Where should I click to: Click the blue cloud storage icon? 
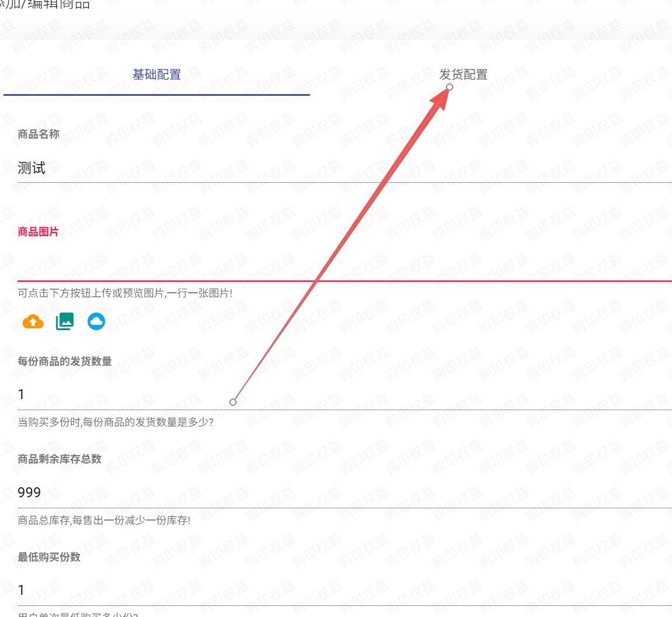96,321
